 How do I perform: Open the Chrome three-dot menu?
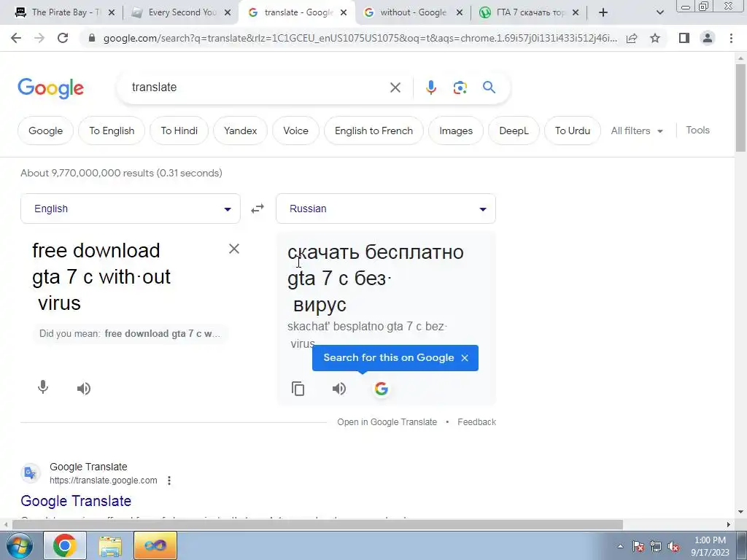coord(731,38)
